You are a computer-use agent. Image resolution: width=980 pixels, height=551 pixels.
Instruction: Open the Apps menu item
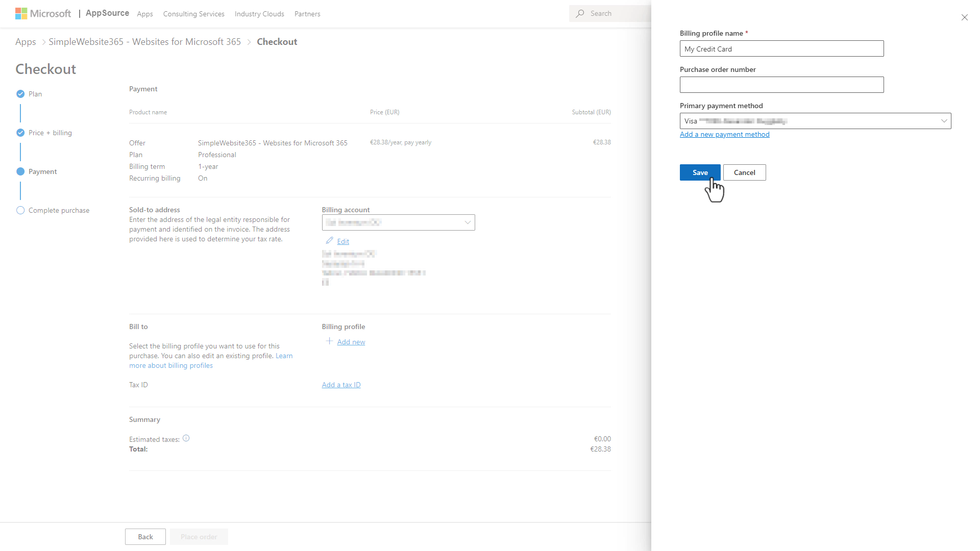[145, 14]
